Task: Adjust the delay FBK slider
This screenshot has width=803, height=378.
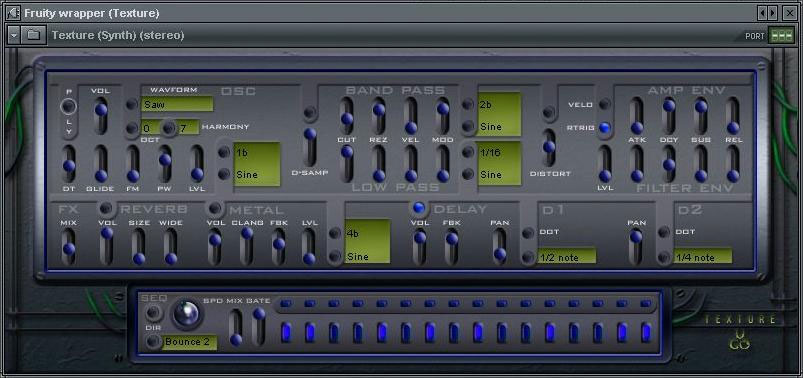Action: coord(452,247)
